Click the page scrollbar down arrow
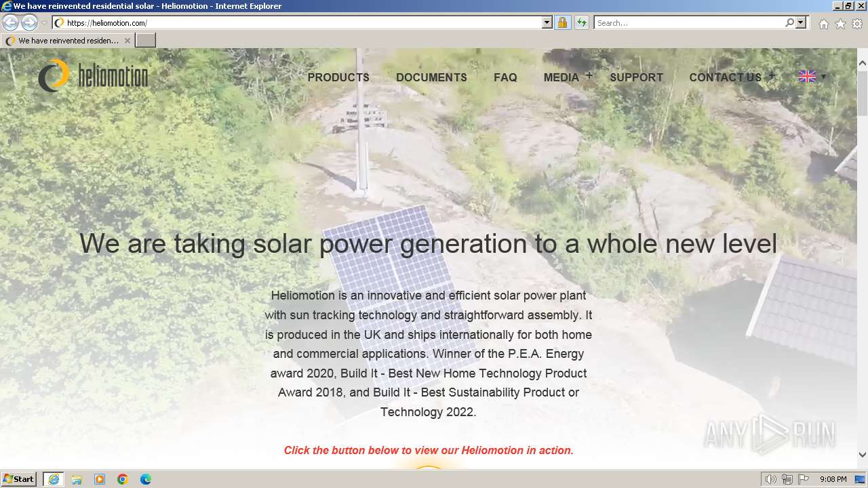 [x=863, y=455]
